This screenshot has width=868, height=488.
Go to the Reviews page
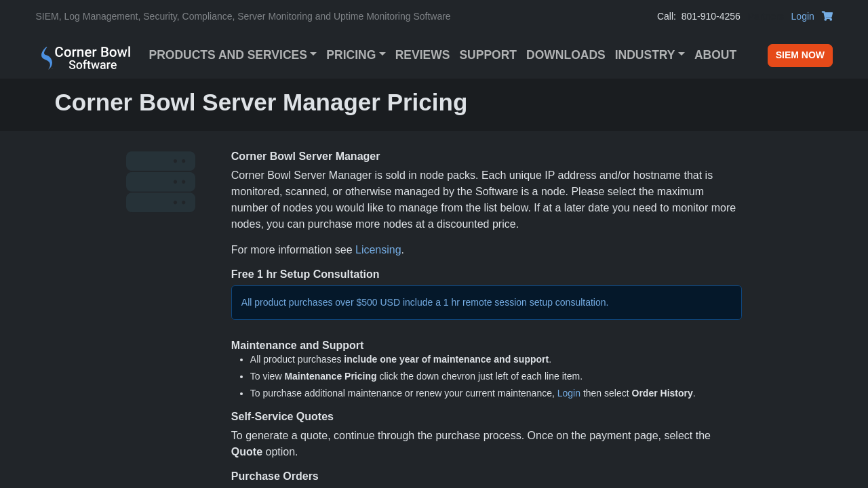click(x=422, y=55)
